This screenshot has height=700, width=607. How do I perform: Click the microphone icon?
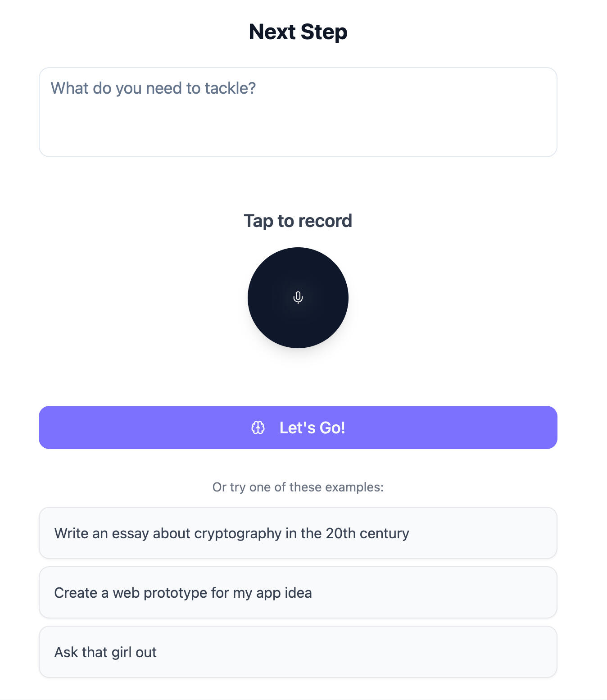298,297
